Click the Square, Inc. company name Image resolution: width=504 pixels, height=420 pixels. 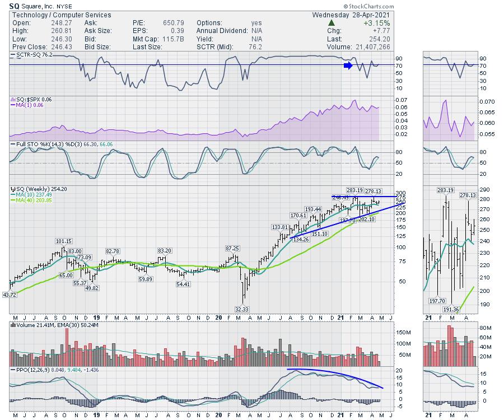[x=37, y=6]
